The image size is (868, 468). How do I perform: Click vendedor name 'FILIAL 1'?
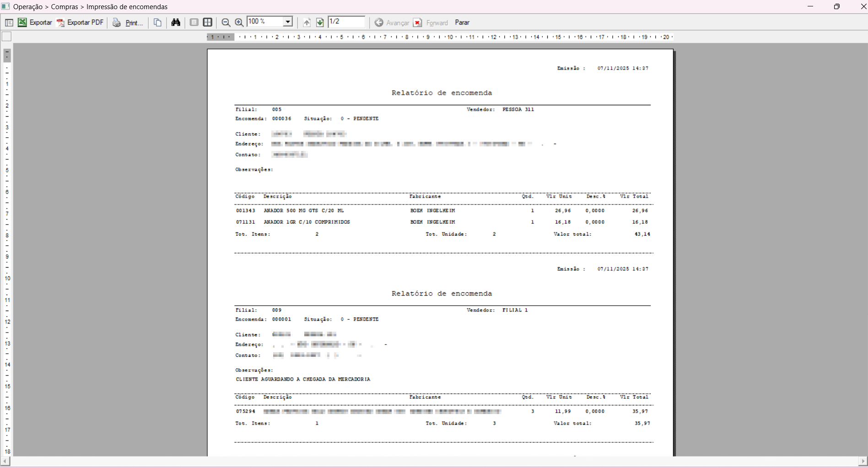515,310
